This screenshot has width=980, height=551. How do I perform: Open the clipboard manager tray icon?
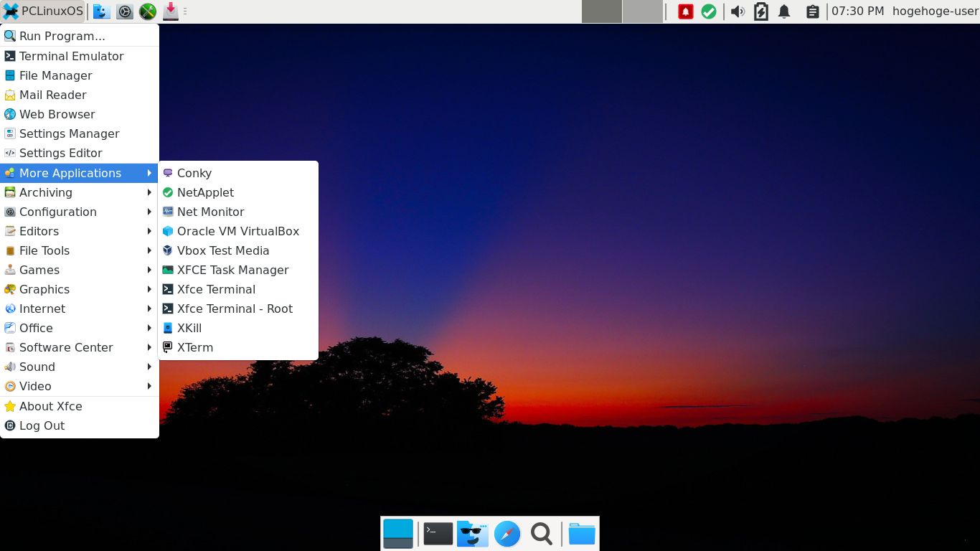click(x=812, y=11)
